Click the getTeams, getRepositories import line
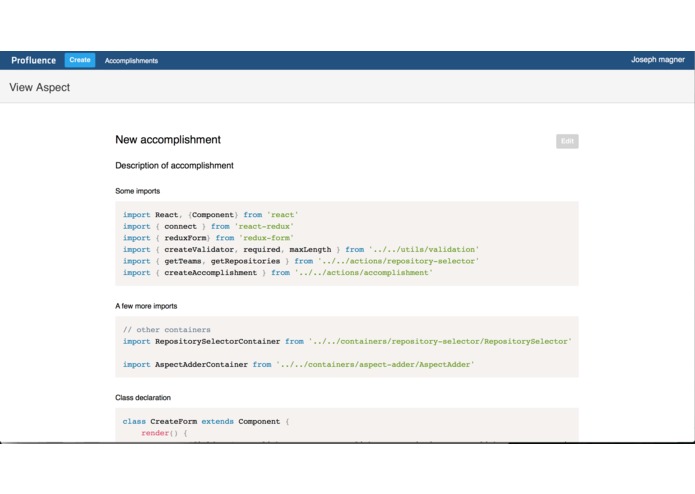The width and height of the screenshot is (695, 494). click(301, 261)
